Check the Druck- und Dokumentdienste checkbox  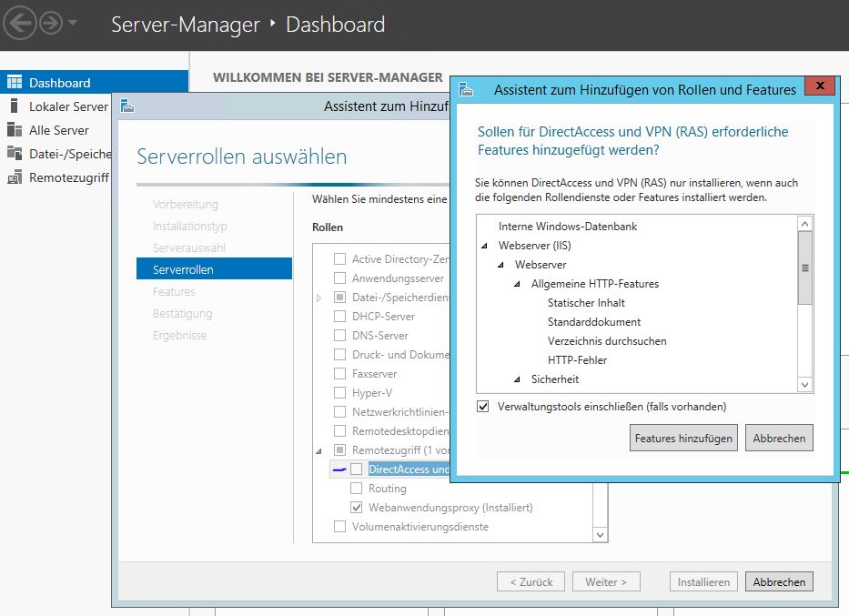[x=339, y=354]
